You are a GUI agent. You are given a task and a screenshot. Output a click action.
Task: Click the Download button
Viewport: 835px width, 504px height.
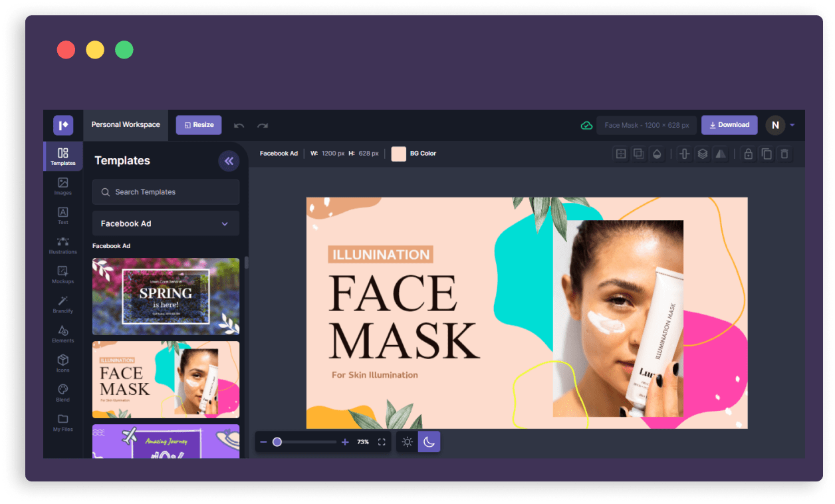click(729, 125)
